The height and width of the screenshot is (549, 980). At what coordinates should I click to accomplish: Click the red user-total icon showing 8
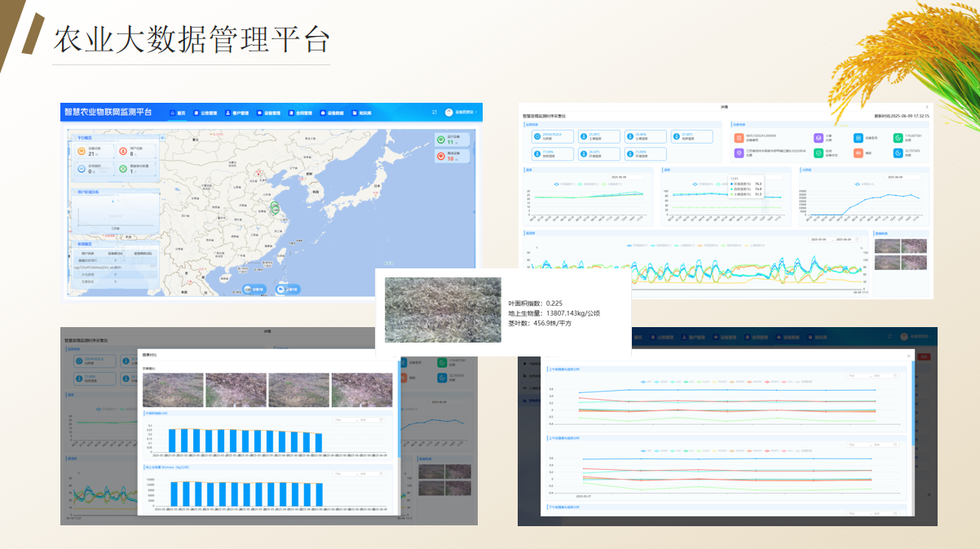point(123,151)
